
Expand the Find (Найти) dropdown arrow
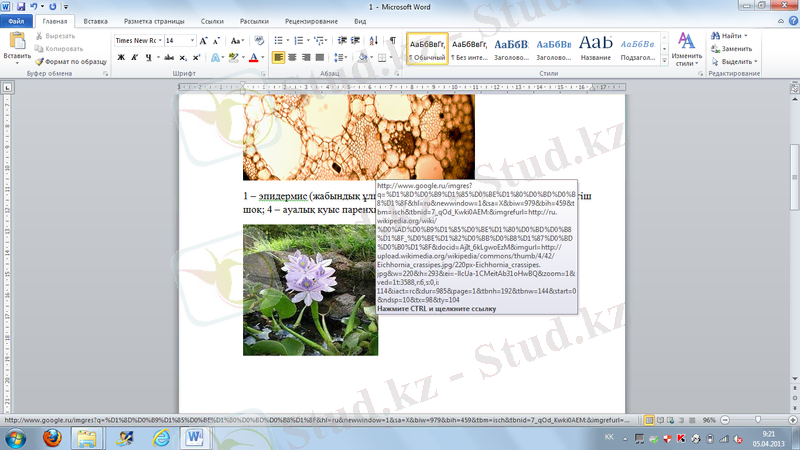(x=748, y=36)
